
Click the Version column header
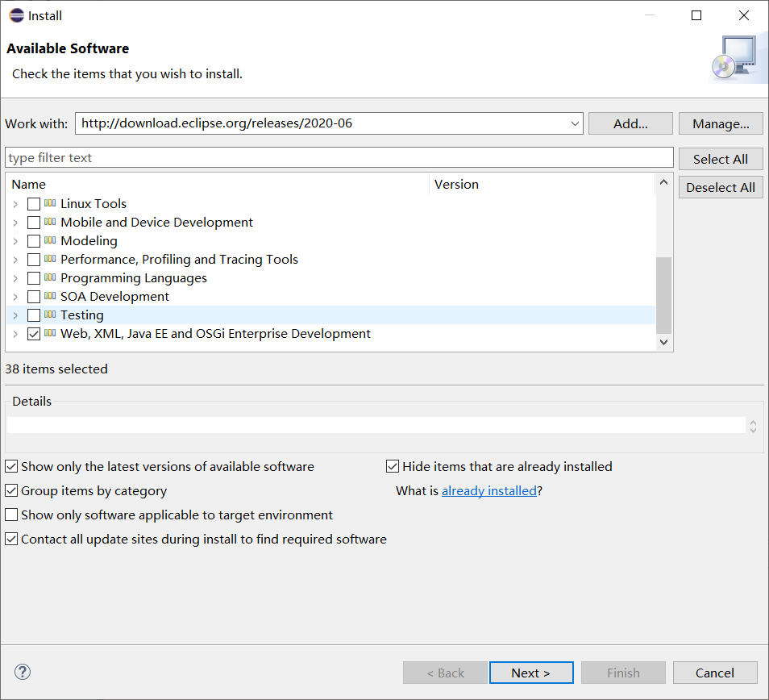(x=540, y=184)
